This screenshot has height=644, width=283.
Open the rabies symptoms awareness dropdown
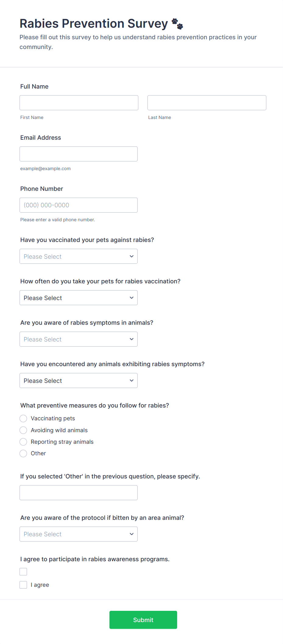[79, 339]
